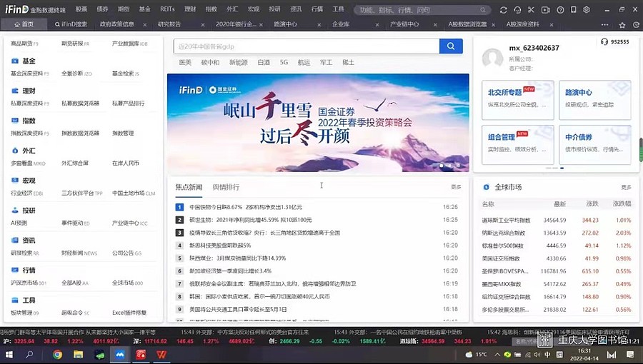The width and height of the screenshot is (643, 364).
Task: Close the 企业库 tab
Action: (x=377, y=25)
